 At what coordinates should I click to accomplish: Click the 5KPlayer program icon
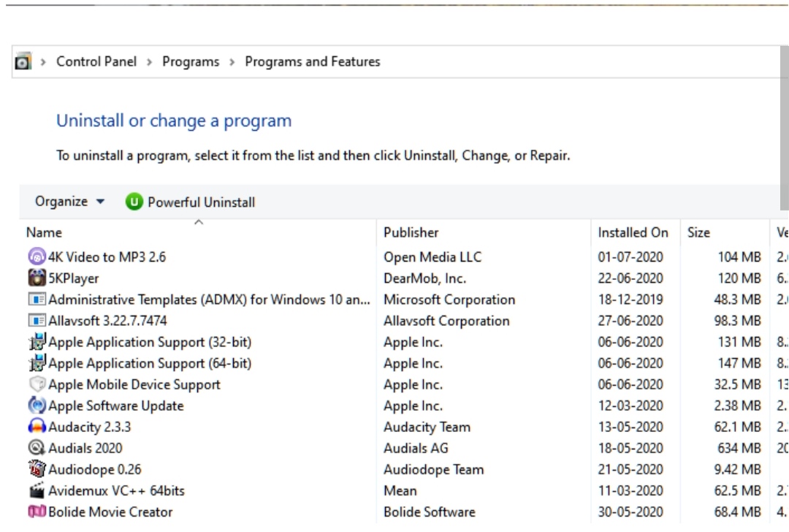(37, 278)
